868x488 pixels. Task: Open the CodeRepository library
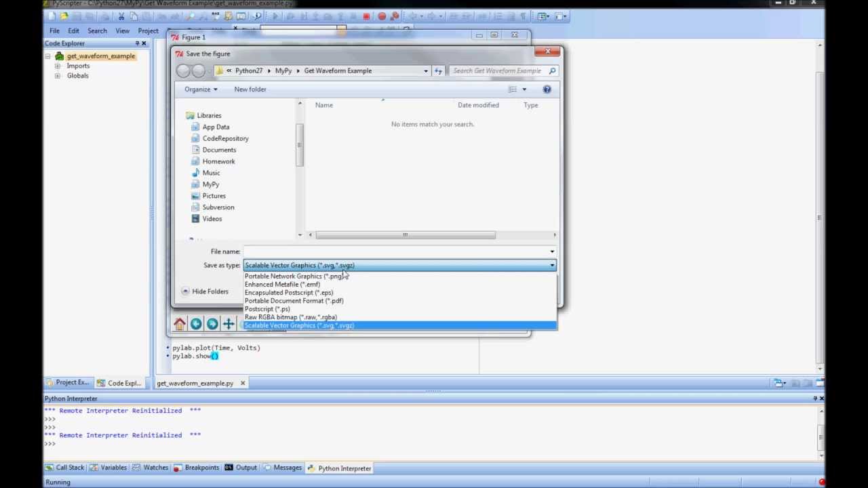[225, 138]
